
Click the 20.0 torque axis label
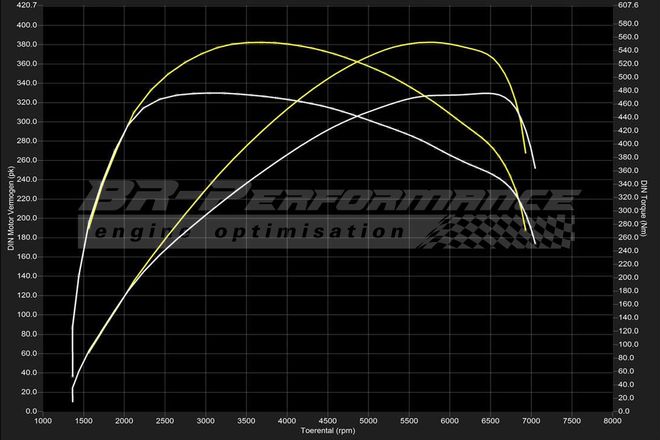click(628, 398)
